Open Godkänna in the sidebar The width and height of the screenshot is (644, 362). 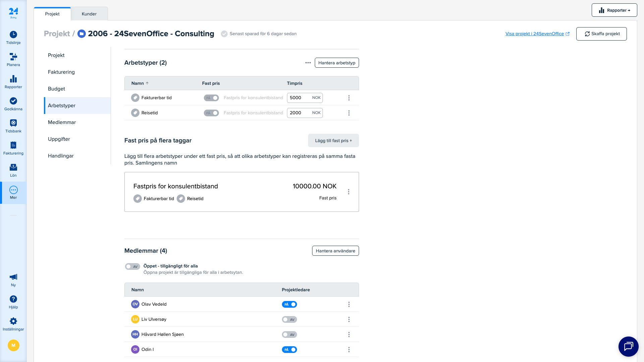[13, 104]
